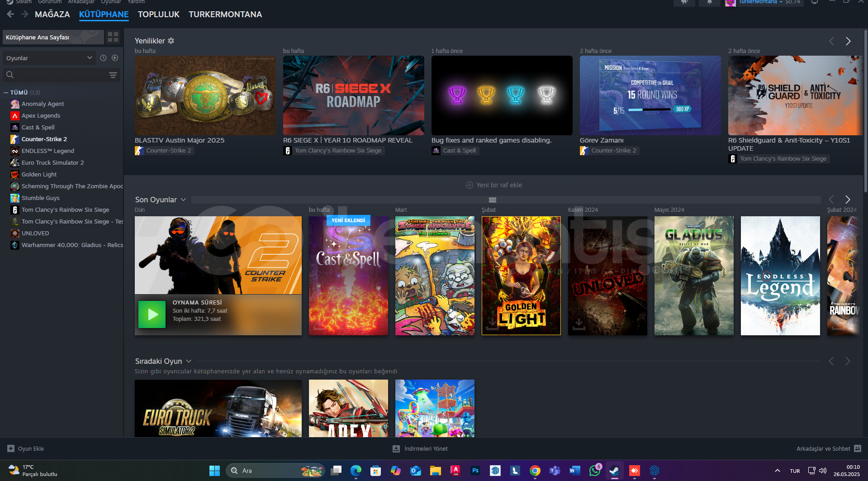
Task: Open the TURKERMONTANA profile tab
Action: pos(225,14)
